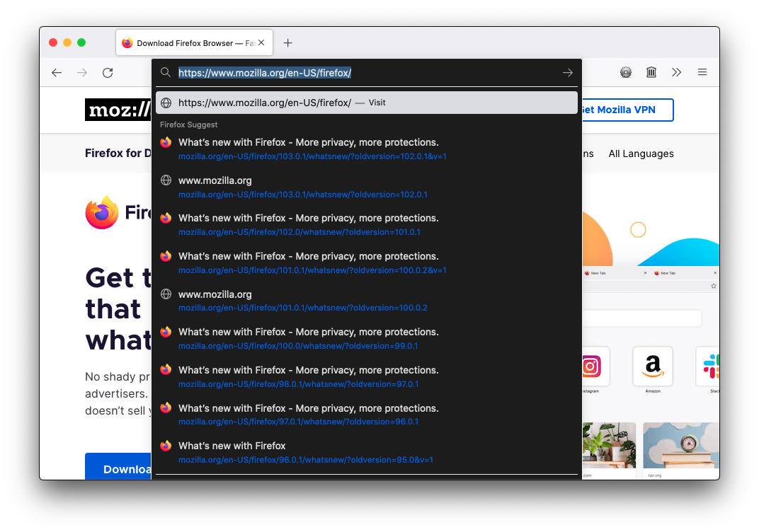Open www.mozilla.org suggestion for 103.0.1 whatsnew
This screenshot has height=532, width=759.
[x=367, y=187]
